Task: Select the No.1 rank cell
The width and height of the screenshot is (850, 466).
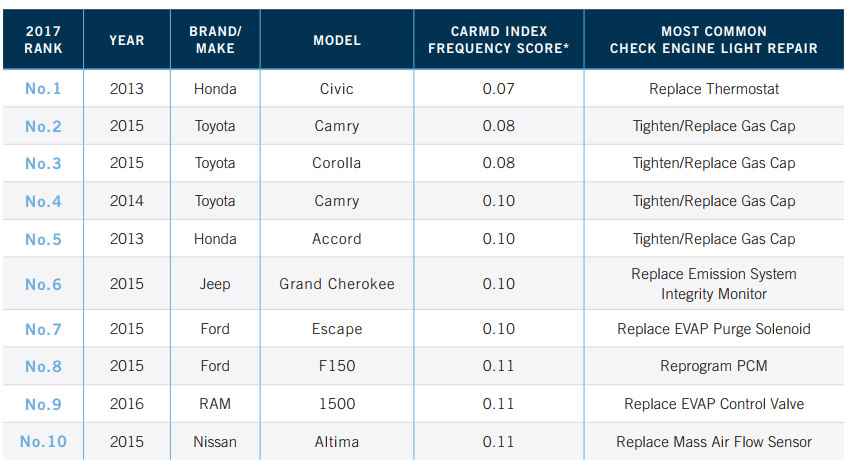Action: tap(43, 89)
